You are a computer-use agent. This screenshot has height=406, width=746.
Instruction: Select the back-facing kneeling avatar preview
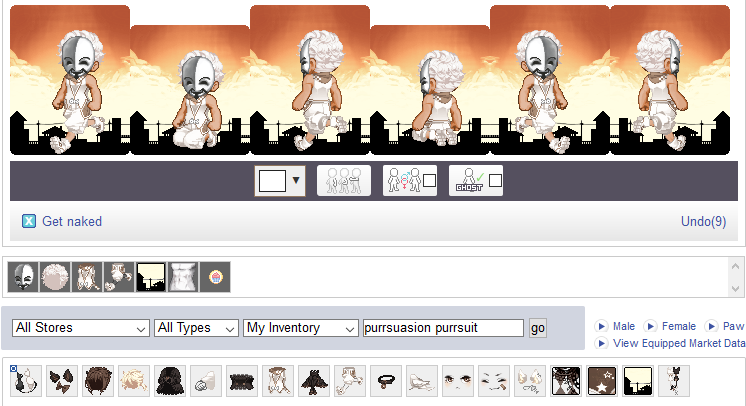[430, 90]
